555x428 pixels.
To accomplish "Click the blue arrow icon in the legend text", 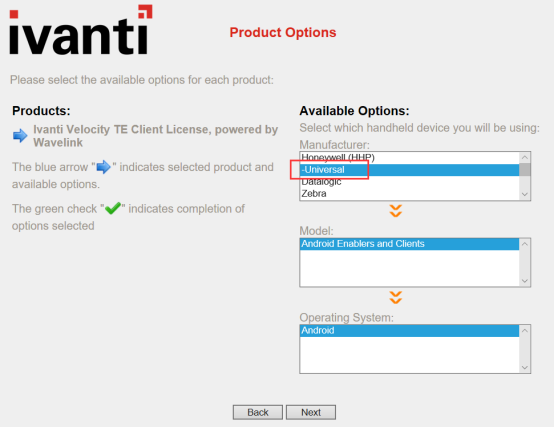I will pos(104,167).
